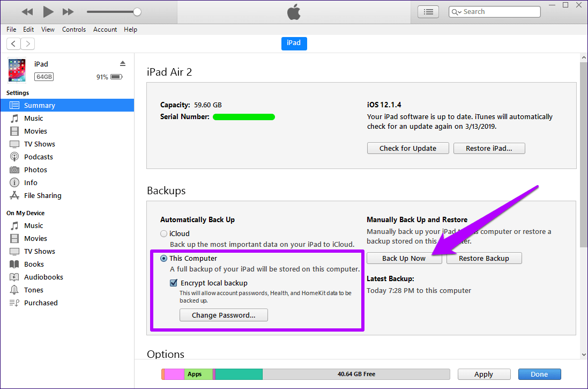This screenshot has width=588, height=389.
Task: Click the Podcasts icon
Action: click(14, 157)
